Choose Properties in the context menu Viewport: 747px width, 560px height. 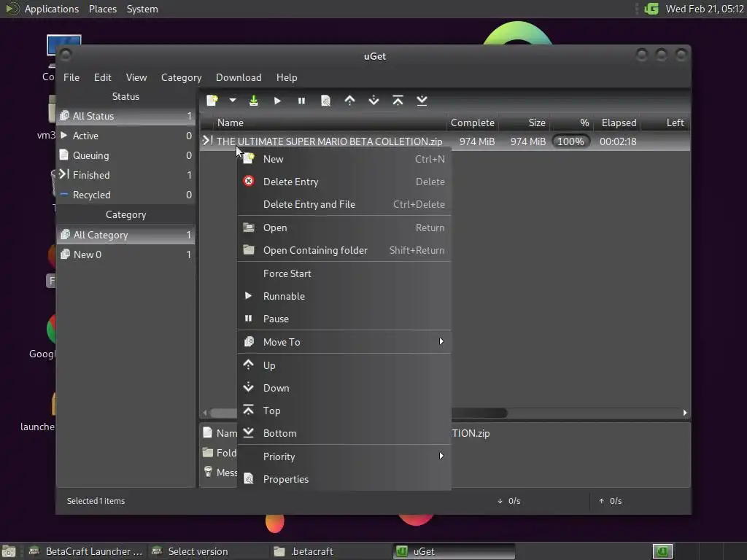(x=344, y=479)
